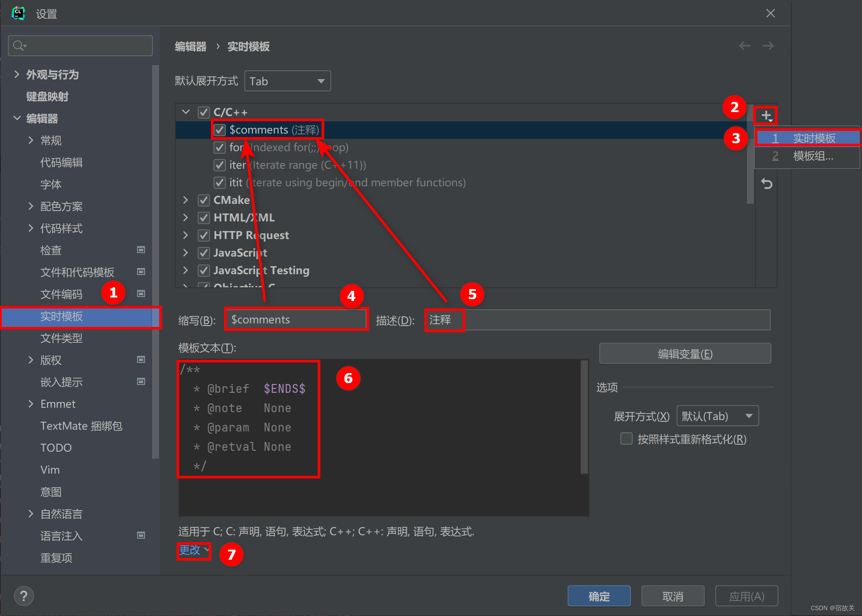This screenshot has height=616, width=862.
Task: Click the 更改 link
Action: pos(190,550)
